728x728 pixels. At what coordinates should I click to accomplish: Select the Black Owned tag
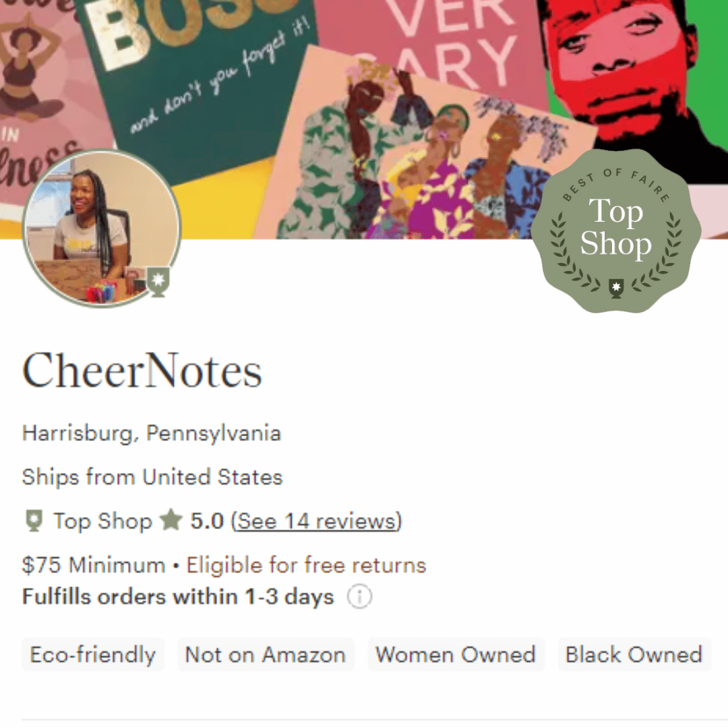pos(634,655)
